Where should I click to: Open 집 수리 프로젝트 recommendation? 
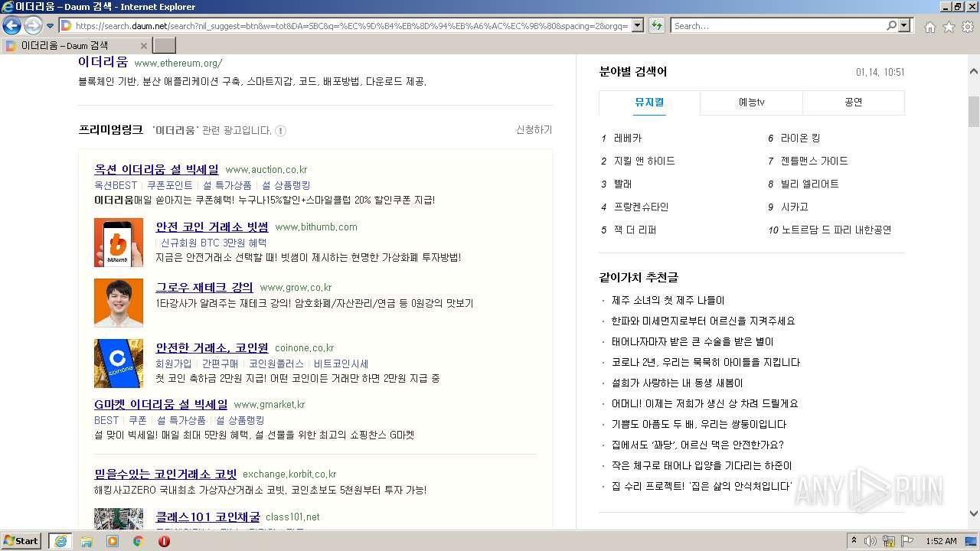(702, 487)
